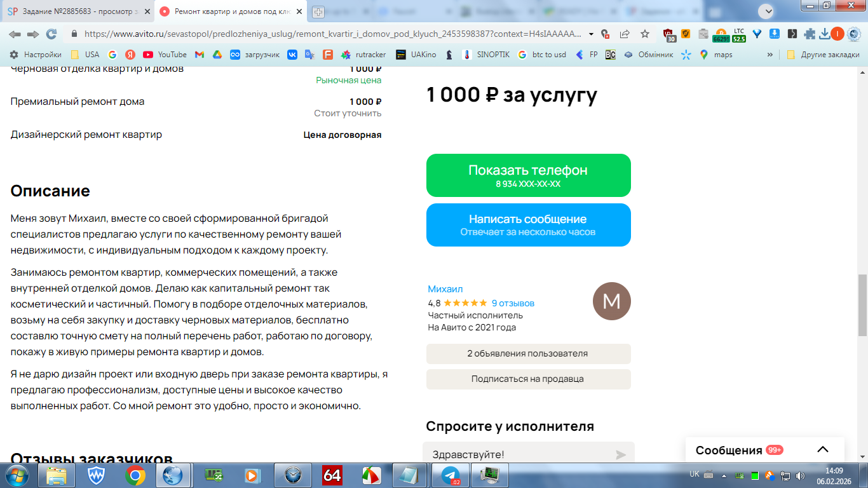Open the extensions puzzle piece menu
868x488 pixels.
[x=810, y=34]
